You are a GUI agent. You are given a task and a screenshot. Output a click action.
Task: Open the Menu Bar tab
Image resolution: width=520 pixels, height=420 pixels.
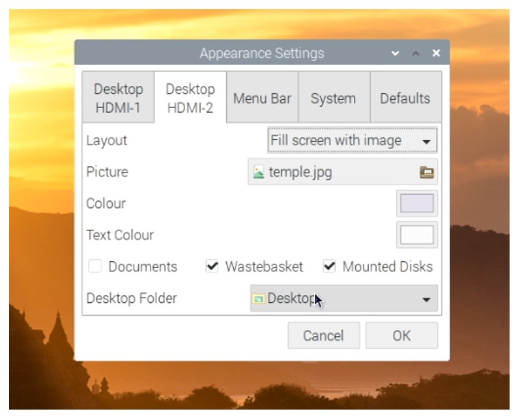pos(262,98)
